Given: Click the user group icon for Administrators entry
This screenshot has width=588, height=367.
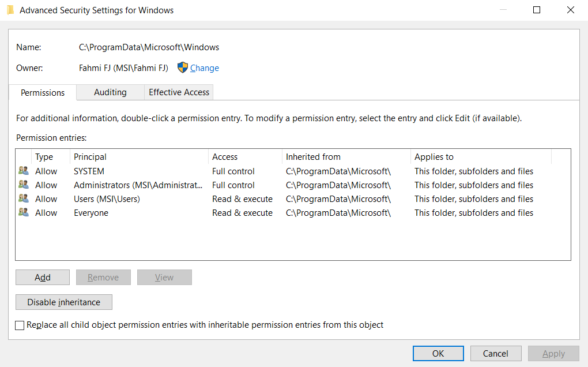Looking at the screenshot, I should click(x=23, y=185).
